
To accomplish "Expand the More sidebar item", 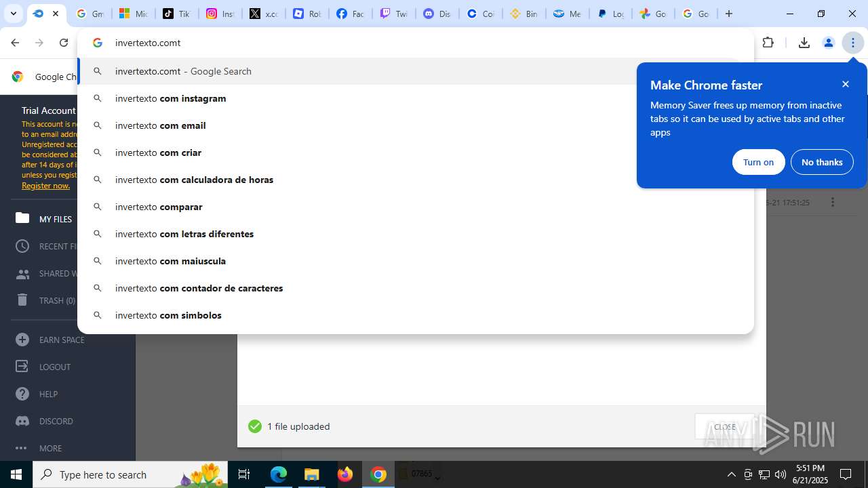I will tap(39, 448).
